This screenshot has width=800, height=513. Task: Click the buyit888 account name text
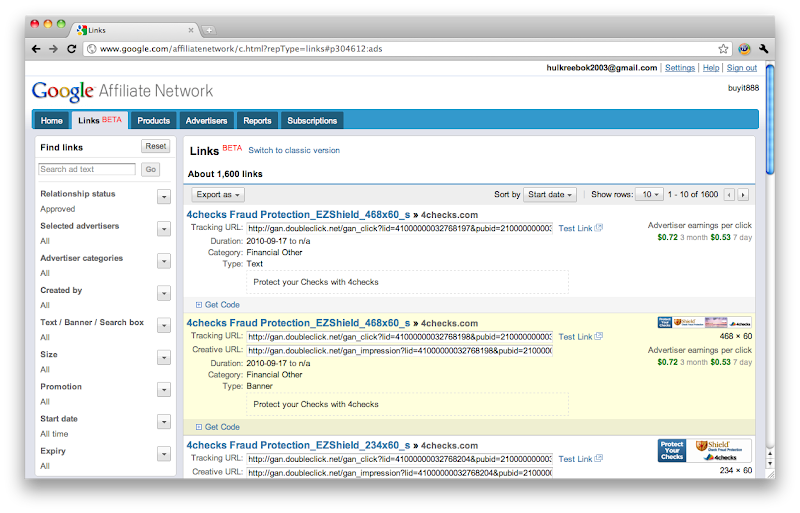[x=743, y=88]
